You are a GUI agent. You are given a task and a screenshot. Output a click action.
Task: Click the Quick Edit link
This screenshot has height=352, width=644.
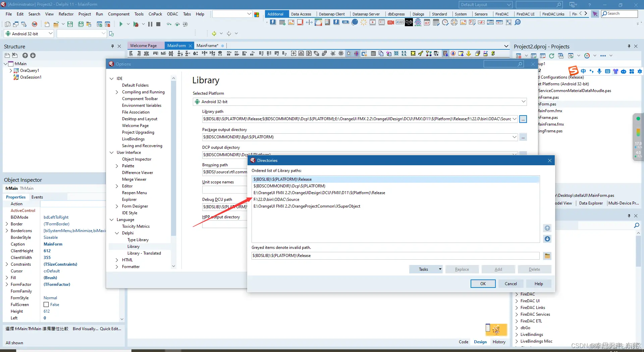pyautogui.click(x=111, y=329)
